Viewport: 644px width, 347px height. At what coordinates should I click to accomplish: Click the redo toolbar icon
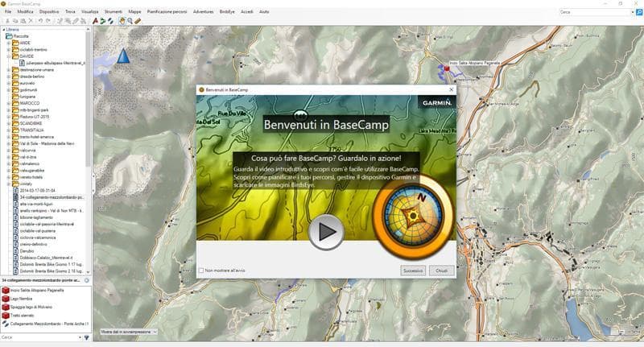coord(48,21)
